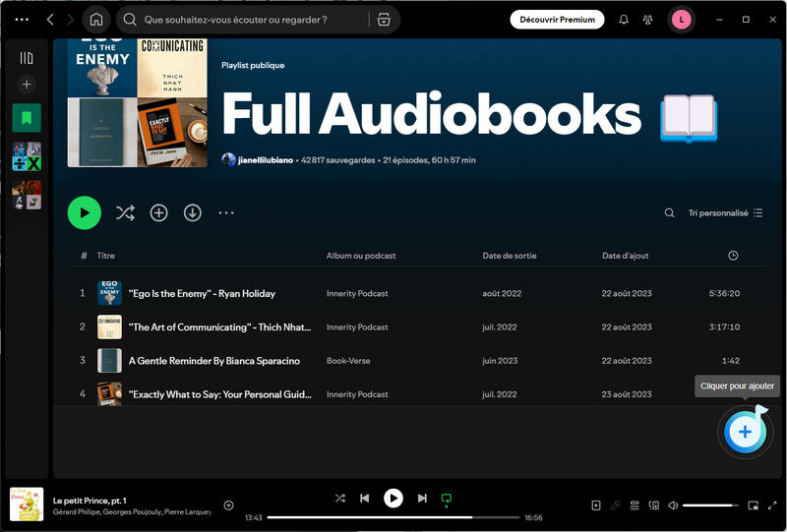Open the Book-Verse podcast link
787x532 pixels.
pyautogui.click(x=348, y=361)
